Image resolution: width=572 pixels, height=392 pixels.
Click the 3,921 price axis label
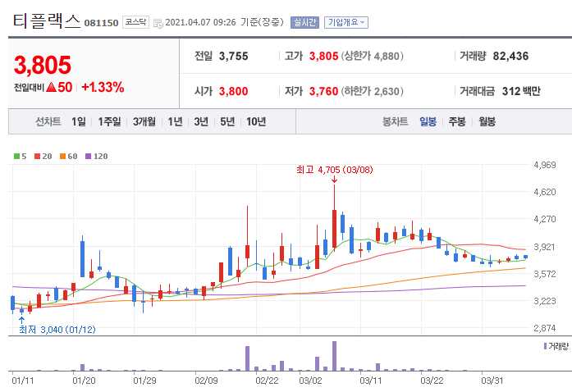coord(545,247)
